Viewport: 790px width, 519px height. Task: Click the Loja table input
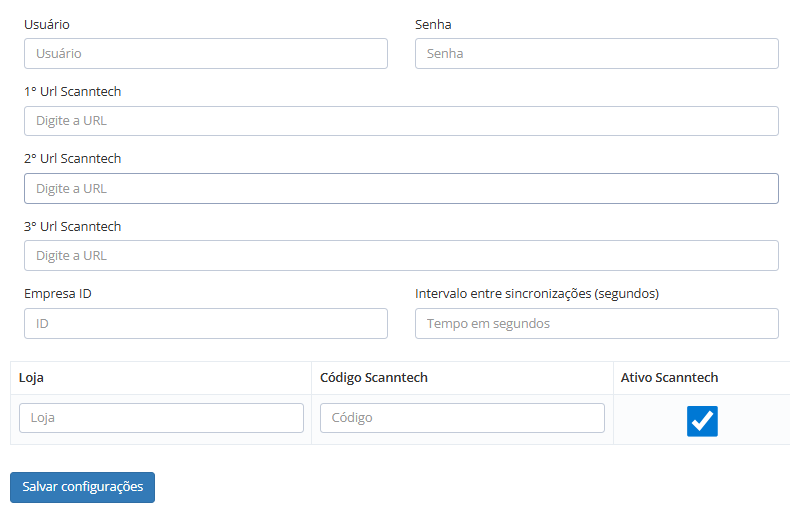pyautogui.click(x=161, y=418)
